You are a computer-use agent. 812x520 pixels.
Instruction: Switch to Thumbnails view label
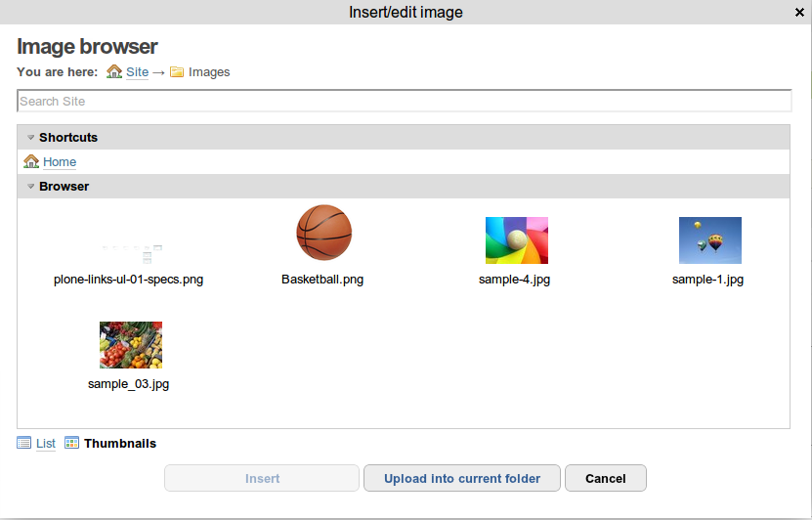(x=120, y=444)
